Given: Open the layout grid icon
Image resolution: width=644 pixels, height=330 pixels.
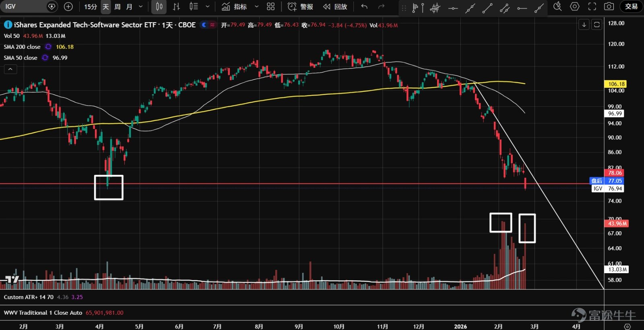Looking at the screenshot, I should (270, 6).
